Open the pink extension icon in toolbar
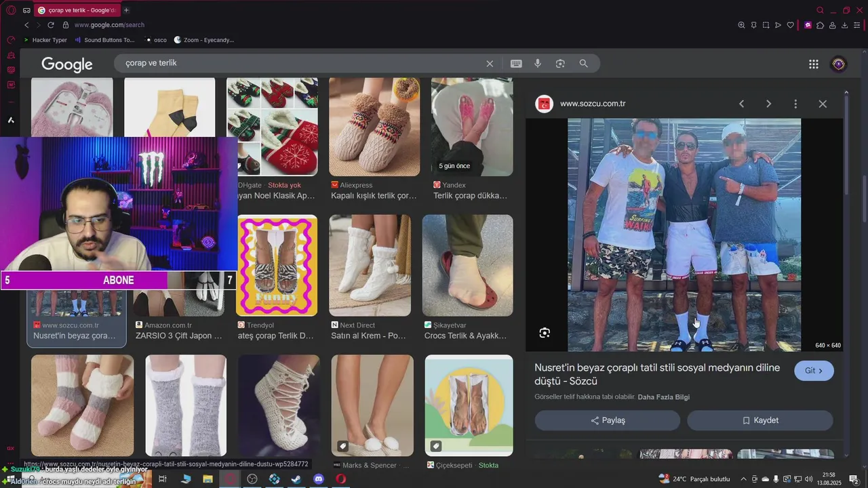868x488 pixels. (808, 25)
